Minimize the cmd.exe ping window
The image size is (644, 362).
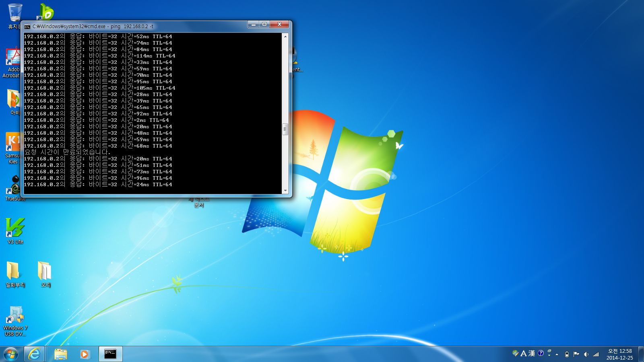pyautogui.click(x=253, y=25)
